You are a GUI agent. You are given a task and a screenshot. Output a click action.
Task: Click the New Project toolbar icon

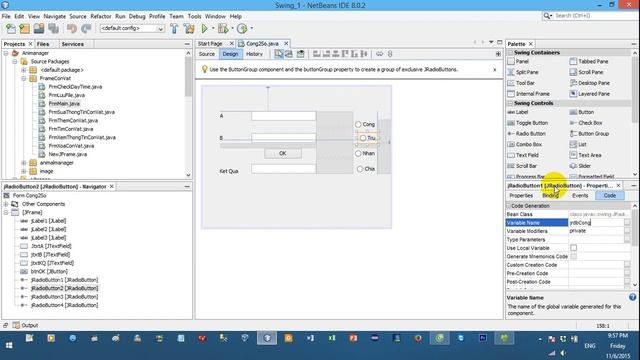24,29
